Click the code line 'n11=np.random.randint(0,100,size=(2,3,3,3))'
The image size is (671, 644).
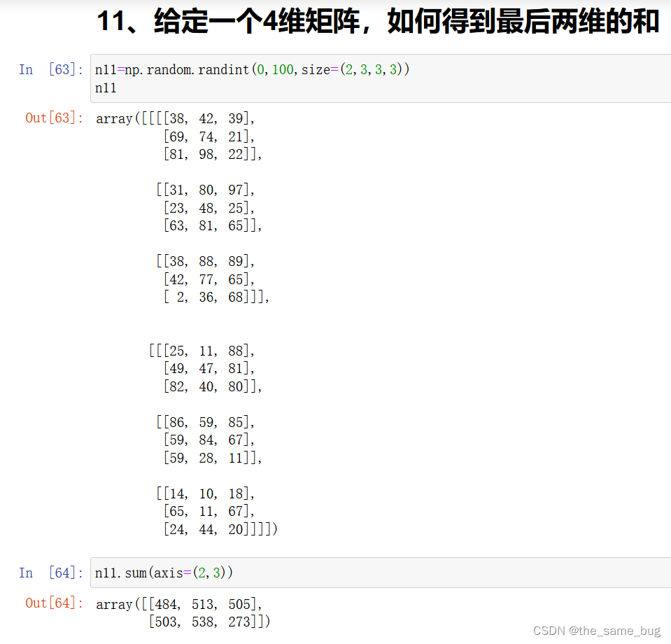click(x=252, y=69)
